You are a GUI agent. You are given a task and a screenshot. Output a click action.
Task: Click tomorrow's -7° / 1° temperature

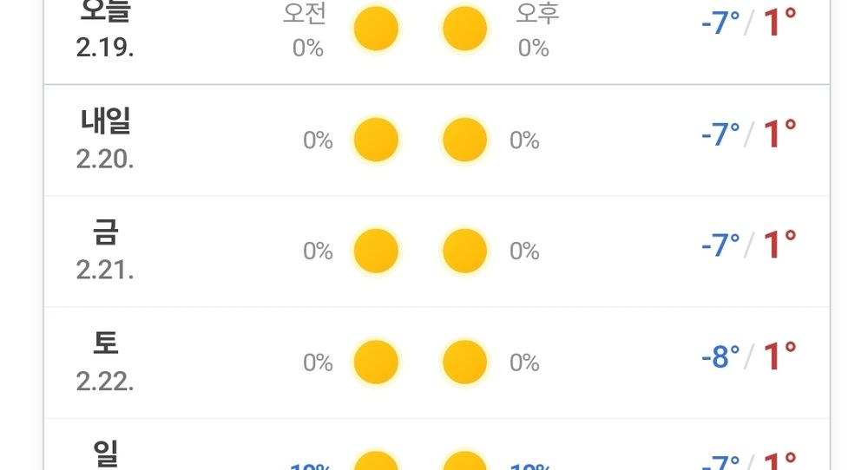[x=749, y=134]
